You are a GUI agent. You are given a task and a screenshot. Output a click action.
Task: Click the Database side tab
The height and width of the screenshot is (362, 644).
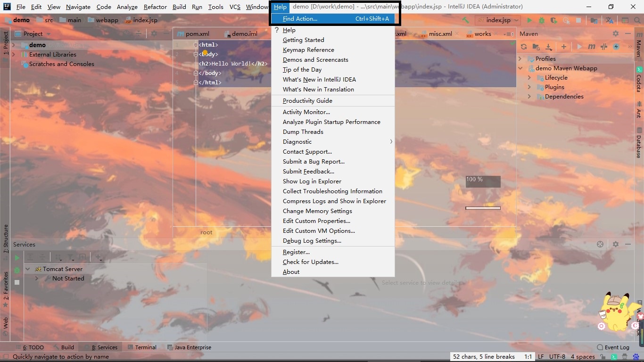[639, 142]
